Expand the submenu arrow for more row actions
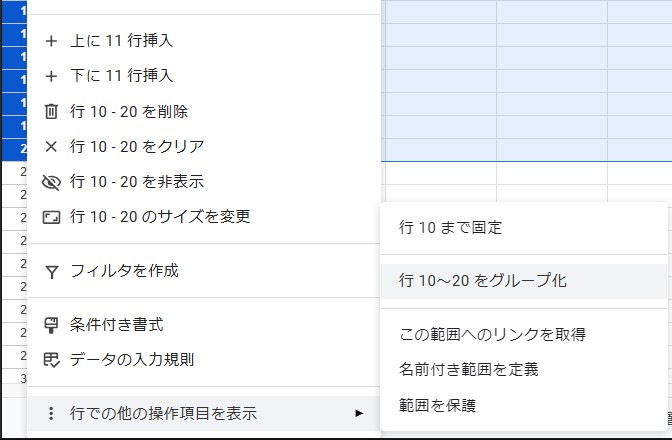The height and width of the screenshot is (440, 672). tap(359, 413)
